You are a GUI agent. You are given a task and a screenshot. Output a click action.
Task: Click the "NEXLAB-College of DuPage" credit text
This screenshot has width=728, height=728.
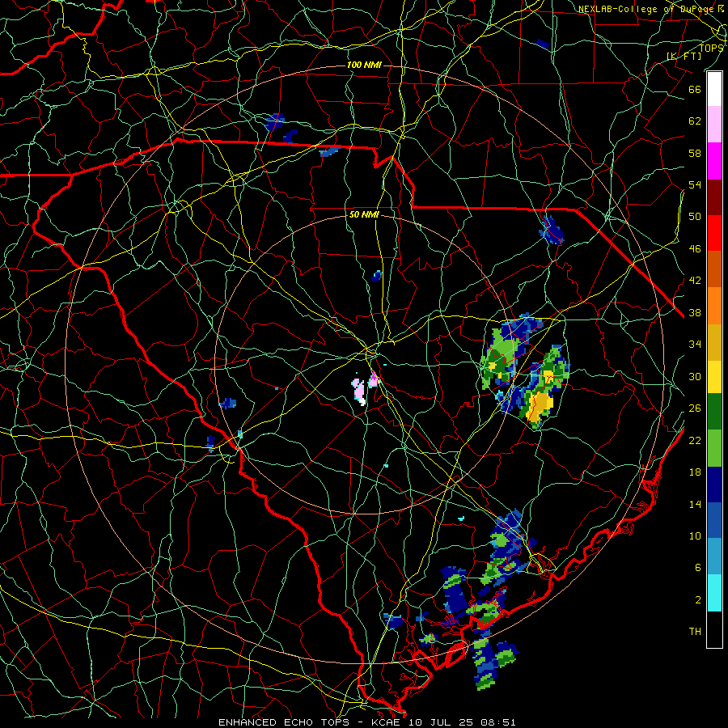tap(647, 9)
